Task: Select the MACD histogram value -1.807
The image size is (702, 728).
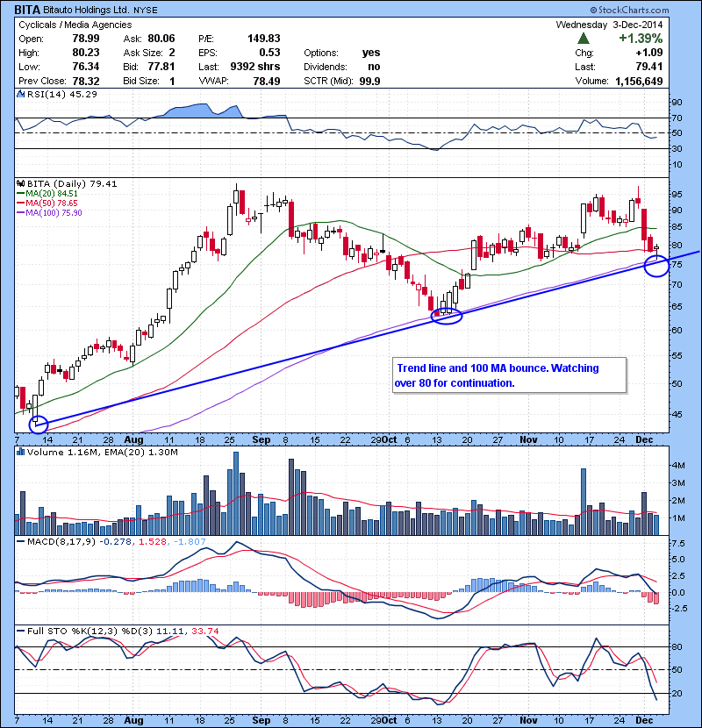Action: (x=189, y=541)
